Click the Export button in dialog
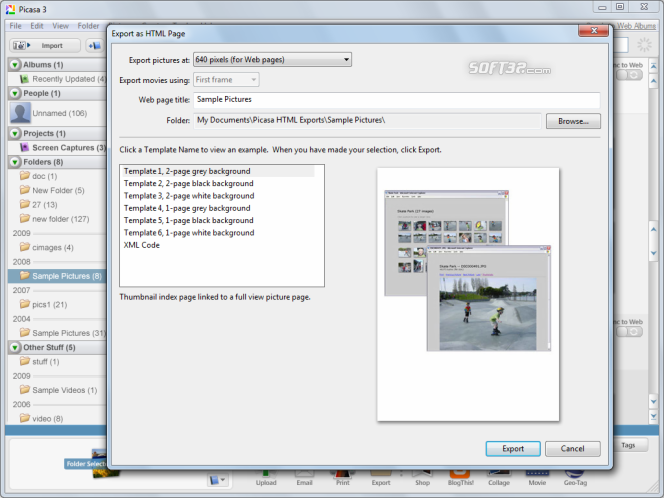Viewport: 664px width, 498px height. coord(513,448)
